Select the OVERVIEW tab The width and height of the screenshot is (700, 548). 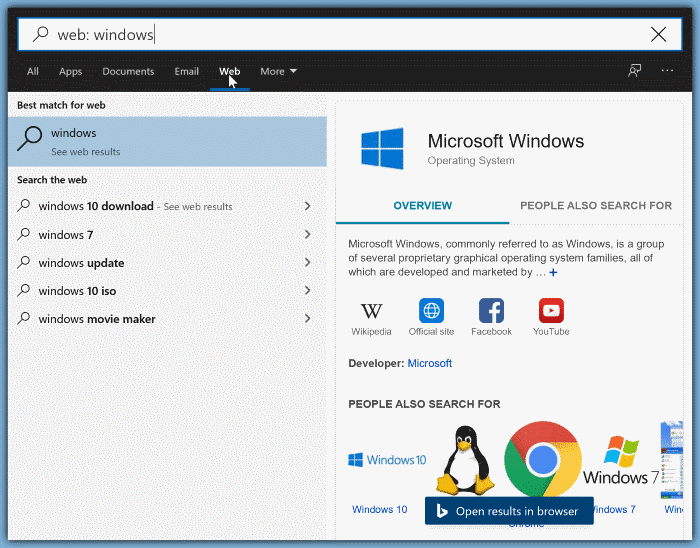coord(422,206)
